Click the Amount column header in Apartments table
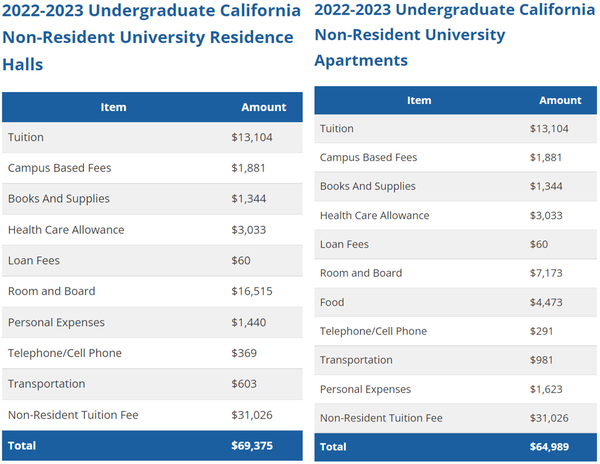Image resolution: width=600 pixels, height=464 pixels. [560, 100]
